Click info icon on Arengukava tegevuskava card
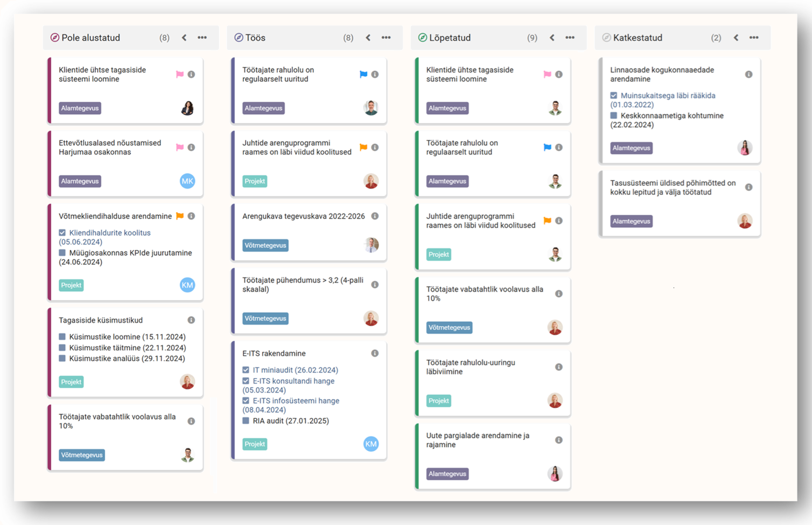 [x=375, y=216]
